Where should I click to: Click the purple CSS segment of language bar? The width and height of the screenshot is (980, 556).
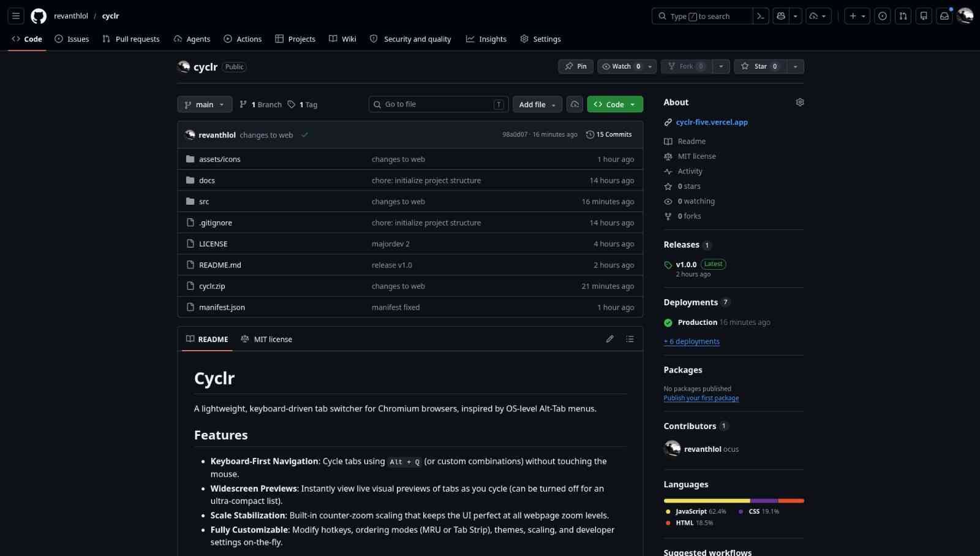[x=764, y=501]
